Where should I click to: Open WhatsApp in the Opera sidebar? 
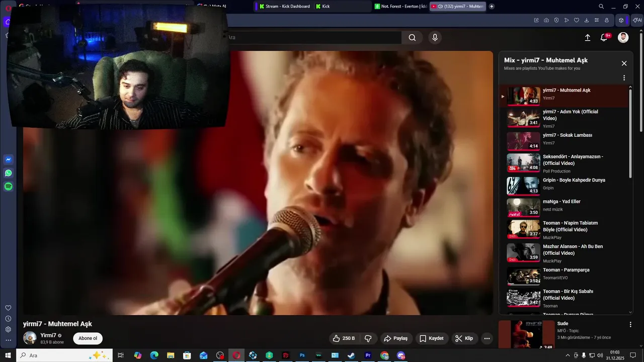click(x=8, y=173)
